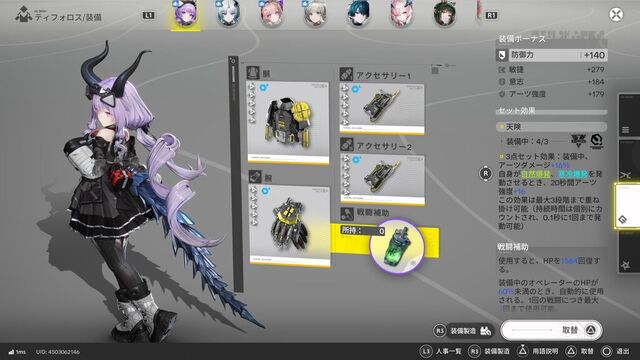Open the アクセサリー2 equipment card
Viewport: 640px width, 360px height.
(383, 180)
